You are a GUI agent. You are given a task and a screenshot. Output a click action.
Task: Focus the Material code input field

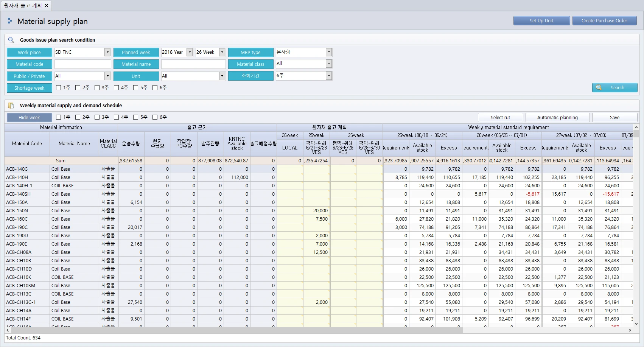(83, 64)
